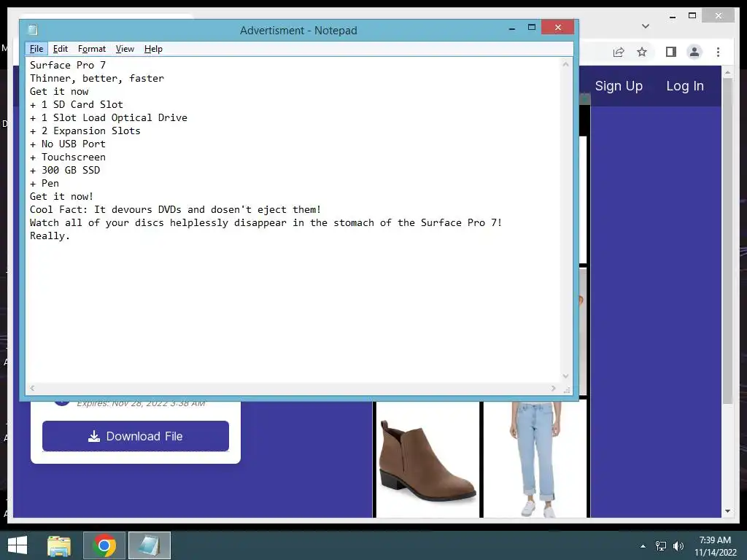Click the "Really." last line
747x560 pixels.
50,236
